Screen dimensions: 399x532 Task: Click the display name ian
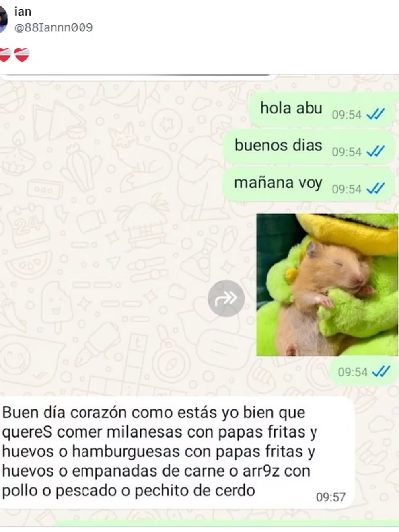(23, 12)
